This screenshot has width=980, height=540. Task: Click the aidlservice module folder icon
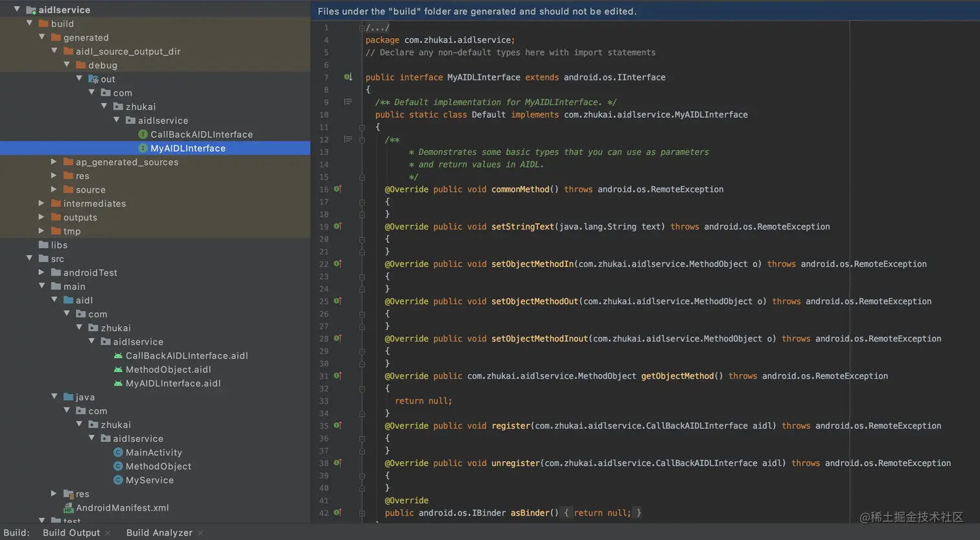coord(30,10)
